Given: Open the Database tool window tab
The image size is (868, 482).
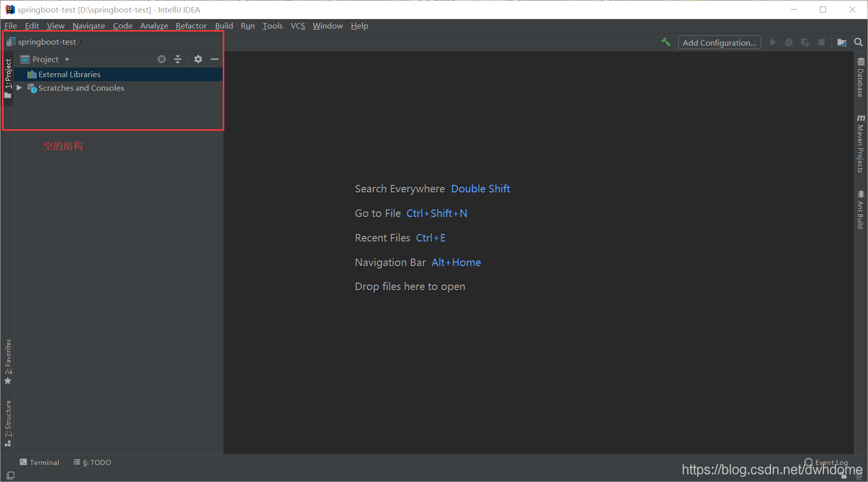Looking at the screenshot, I should (x=861, y=78).
